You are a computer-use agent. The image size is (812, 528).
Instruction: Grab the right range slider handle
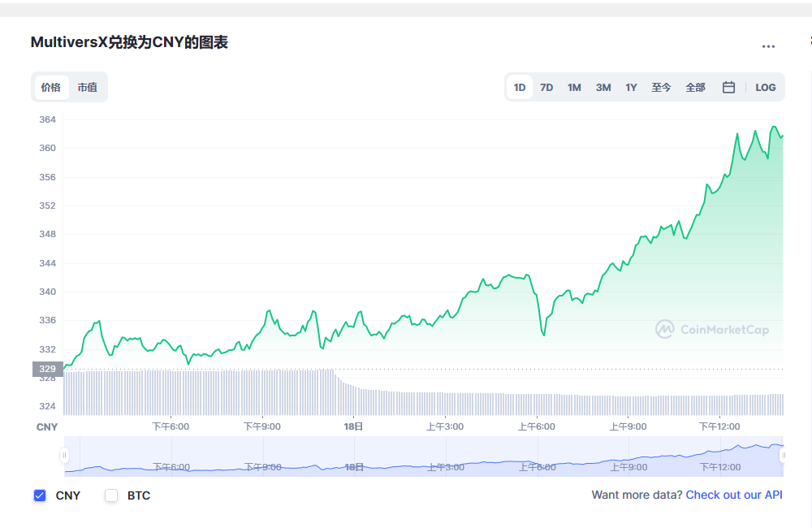click(783, 456)
